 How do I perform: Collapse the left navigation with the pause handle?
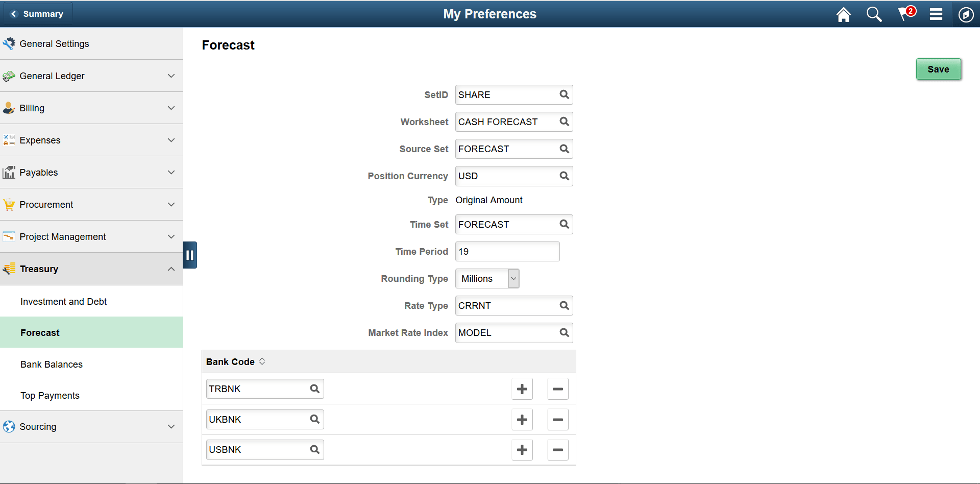(x=190, y=255)
